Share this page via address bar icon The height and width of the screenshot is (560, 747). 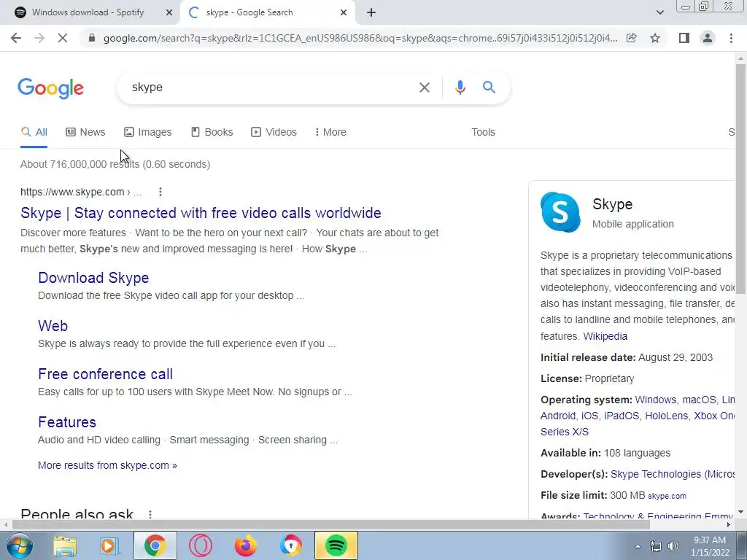631,38
